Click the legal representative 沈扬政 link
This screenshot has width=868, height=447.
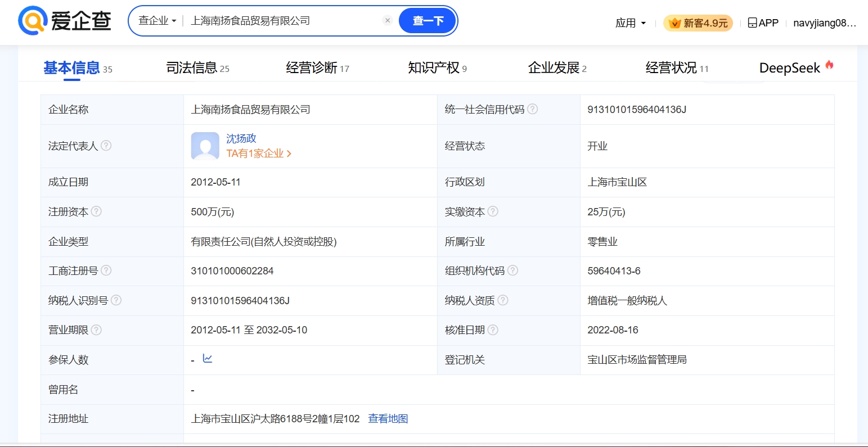click(x=241, y=138)
